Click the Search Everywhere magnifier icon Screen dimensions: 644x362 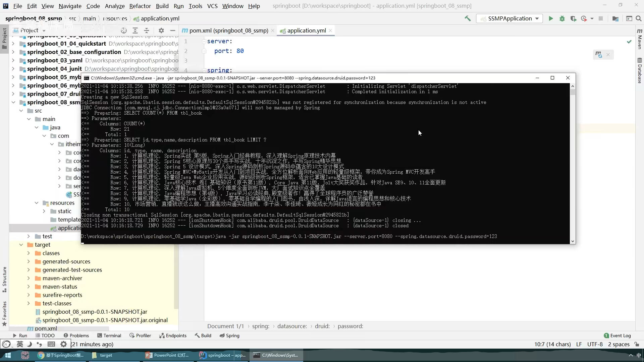pyautogui.click(x=639, y=19)
